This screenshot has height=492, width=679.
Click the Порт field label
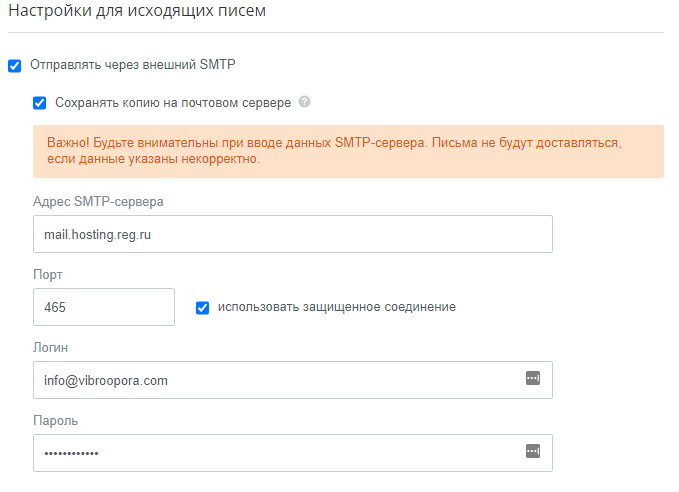48,274
